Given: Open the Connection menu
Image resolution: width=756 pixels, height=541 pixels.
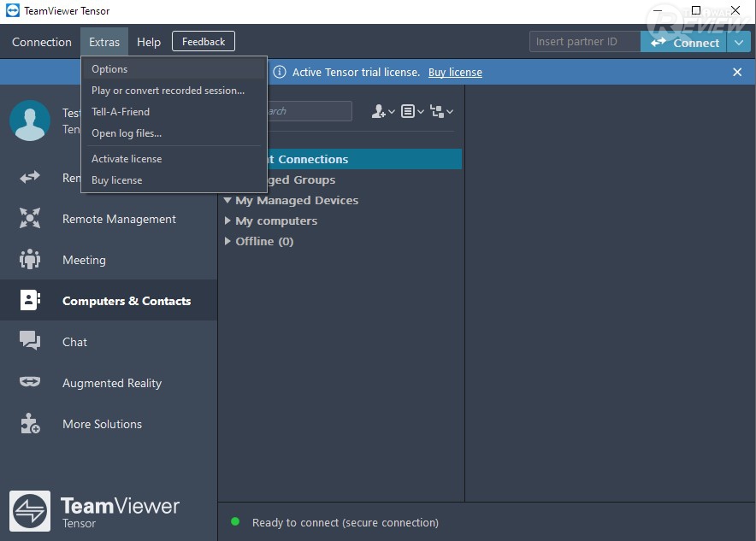Looking at the screenshot, I should click(42, 42).
